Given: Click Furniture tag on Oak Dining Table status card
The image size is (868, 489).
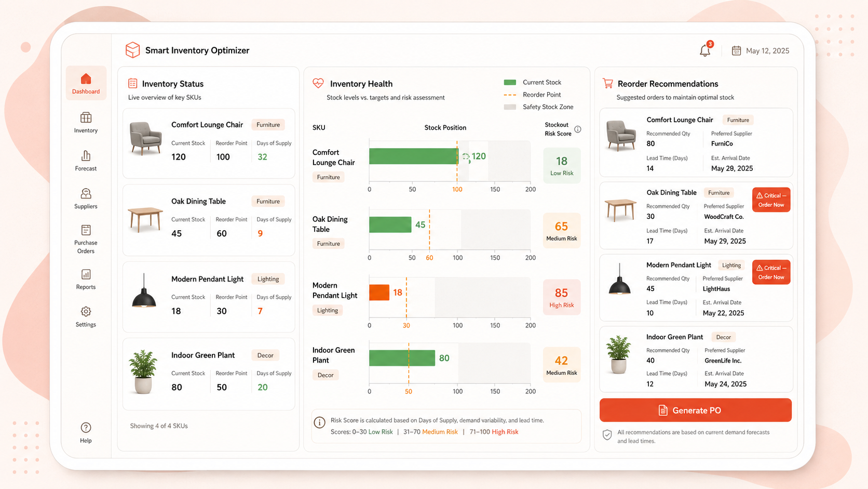Looking at the screenshot, I should [x=268, y=201].
